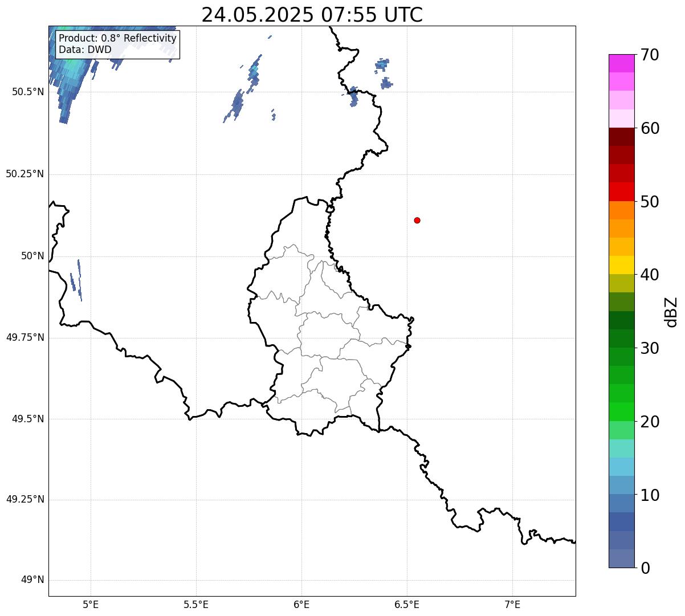
Task: Click the 0 colorbar tick label
Action: pyautogui.click(x=645, y=568)
